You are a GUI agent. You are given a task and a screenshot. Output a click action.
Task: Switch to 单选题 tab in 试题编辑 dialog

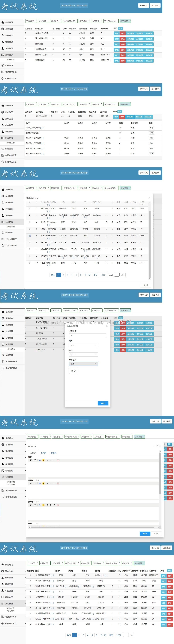point(33,453)
